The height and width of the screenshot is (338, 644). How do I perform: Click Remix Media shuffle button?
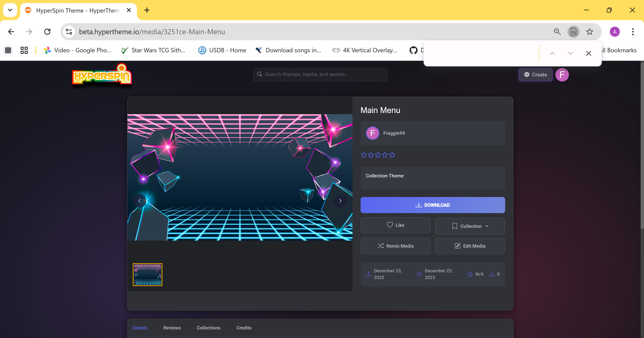[x=395, y=246]
